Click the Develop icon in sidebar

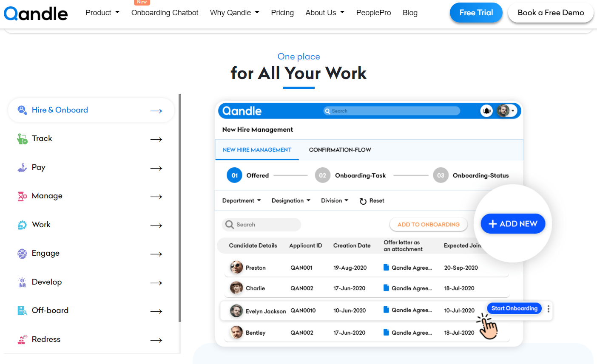(22, 282)
